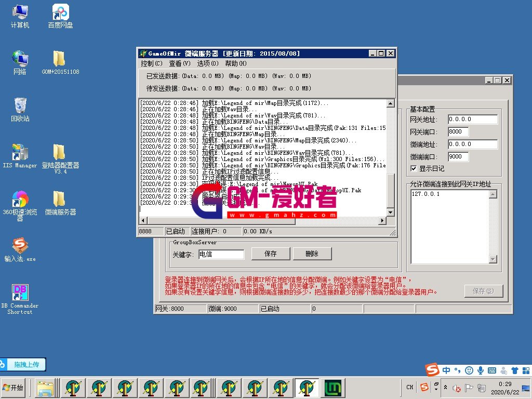Toggle the 显示日记 checkbox
This screenshot has height=399, width=532.
414,168
